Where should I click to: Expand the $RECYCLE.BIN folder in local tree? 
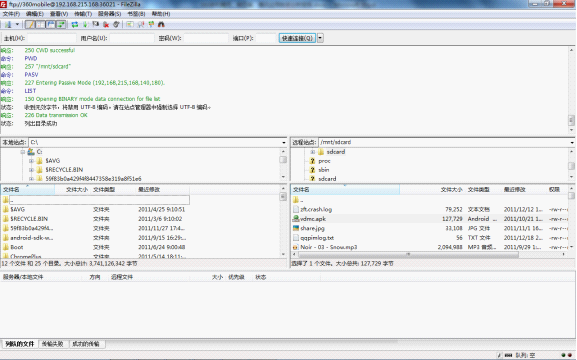tap(31, 170)
